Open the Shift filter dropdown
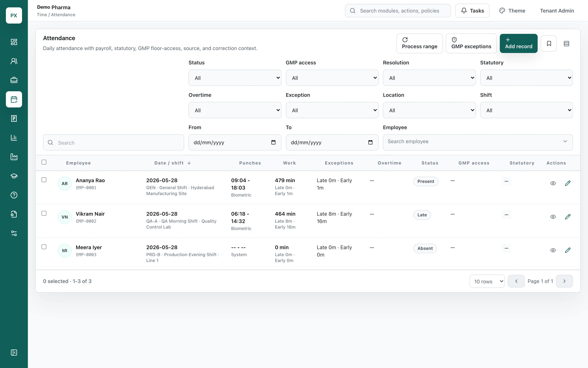 [x=526, y=110]
